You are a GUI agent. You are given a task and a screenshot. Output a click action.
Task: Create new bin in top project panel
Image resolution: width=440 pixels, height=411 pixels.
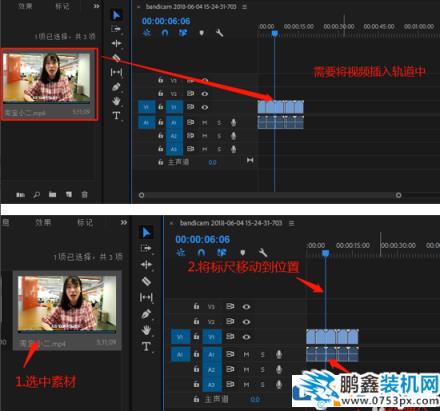52,194
